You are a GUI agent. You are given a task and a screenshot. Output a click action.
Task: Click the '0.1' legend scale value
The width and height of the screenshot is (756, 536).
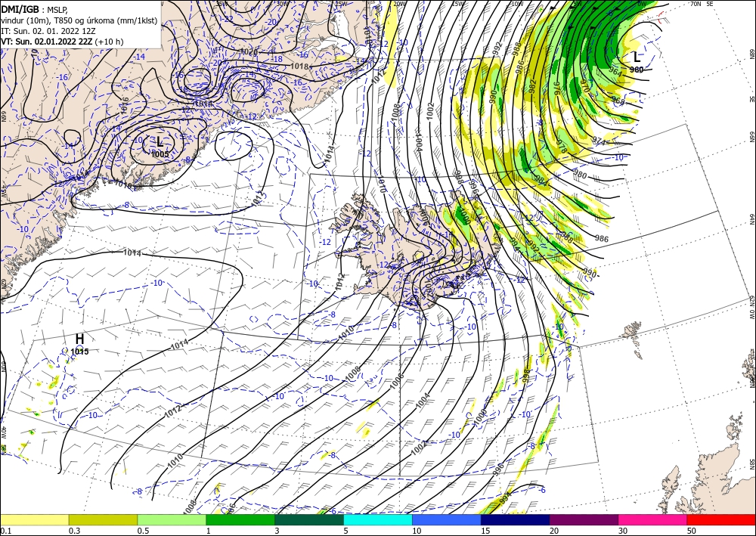click(5, 531)
